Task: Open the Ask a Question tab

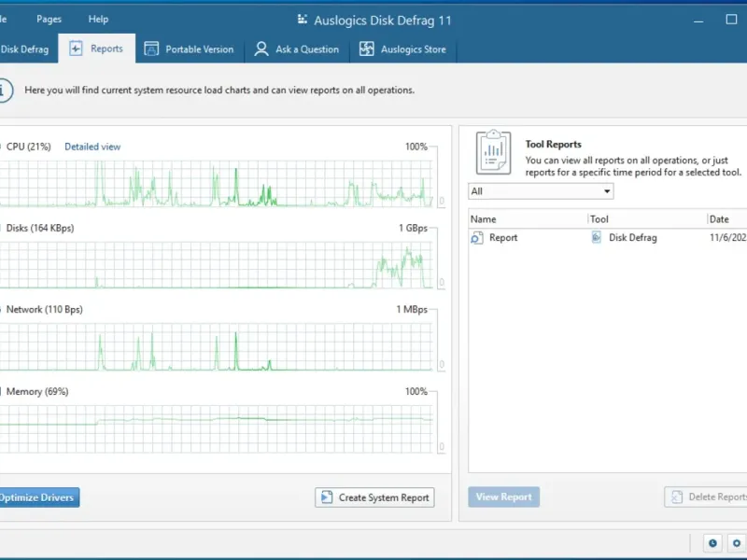Action: coord(297,49)
